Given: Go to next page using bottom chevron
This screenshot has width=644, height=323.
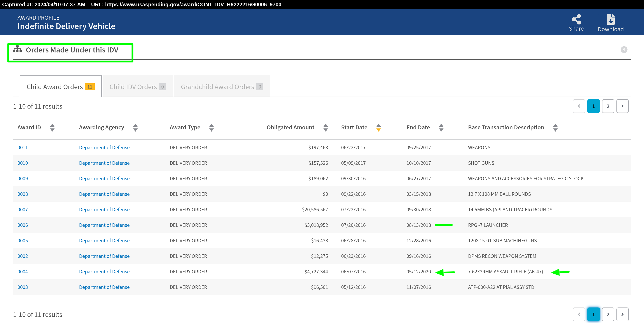Looking at the screenshot, I should click(622, 314).
